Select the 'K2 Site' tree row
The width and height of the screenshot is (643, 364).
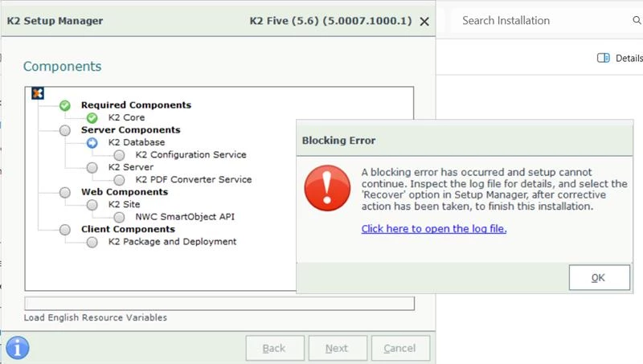pyautogui.click(x=124, y=204)
